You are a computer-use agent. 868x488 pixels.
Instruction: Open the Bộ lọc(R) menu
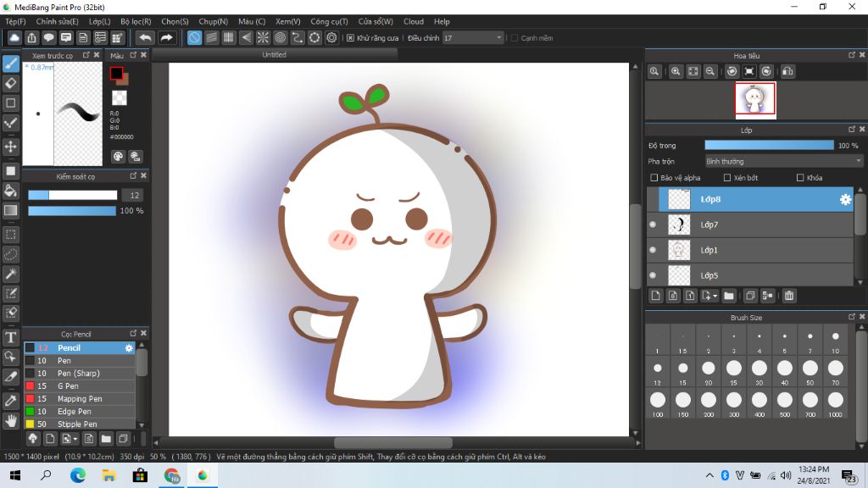coord(136,21)
